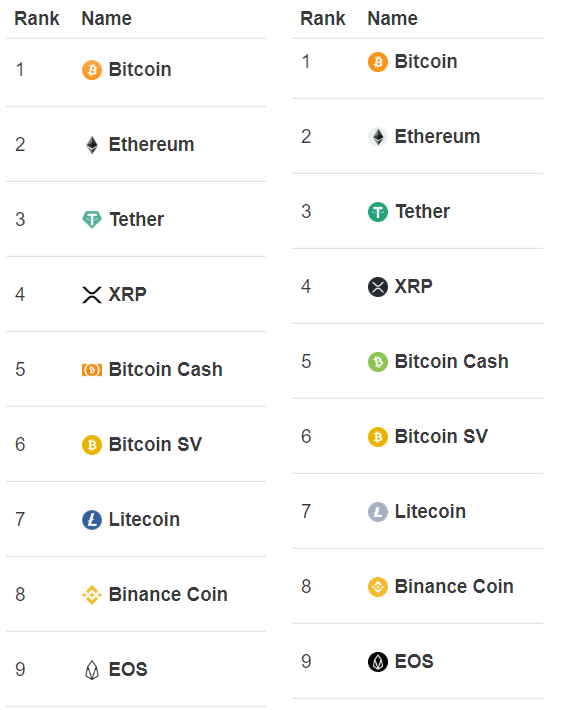585x710 pixels.
Task: Click the gray Litecoin icon in the right table
Action: coord(378,512)
